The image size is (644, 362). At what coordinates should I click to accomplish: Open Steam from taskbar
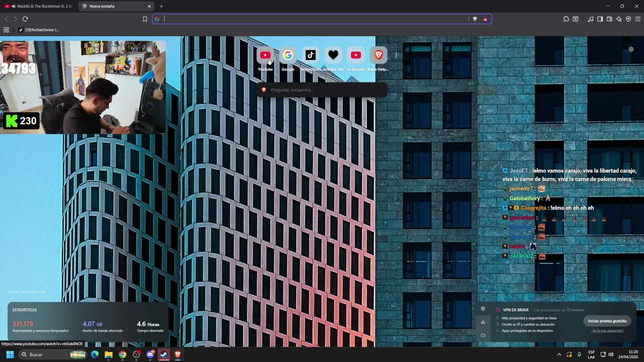coord(164,354)
